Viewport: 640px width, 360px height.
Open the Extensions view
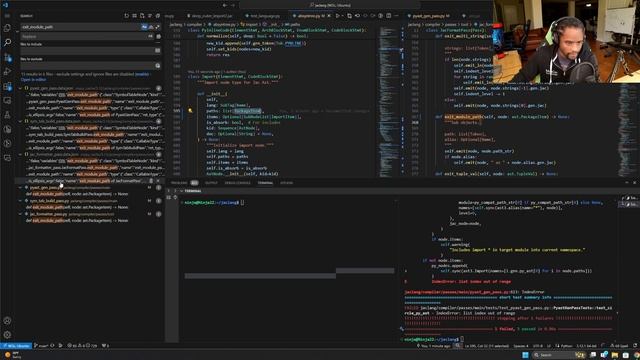pyautogui.click(x=7, y=86)
